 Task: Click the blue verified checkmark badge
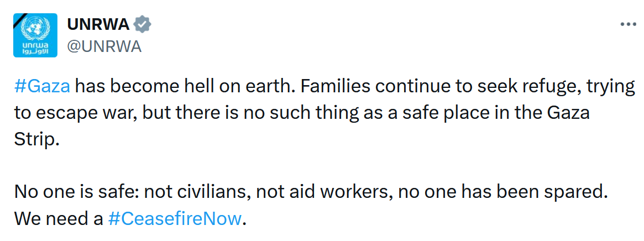pyautogui.click(x=143, y=25)
